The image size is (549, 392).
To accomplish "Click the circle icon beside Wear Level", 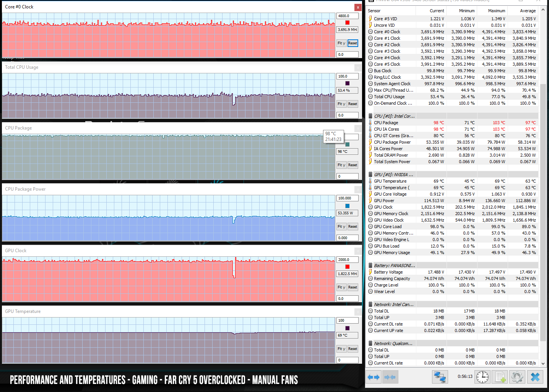I will coord(370,292).
